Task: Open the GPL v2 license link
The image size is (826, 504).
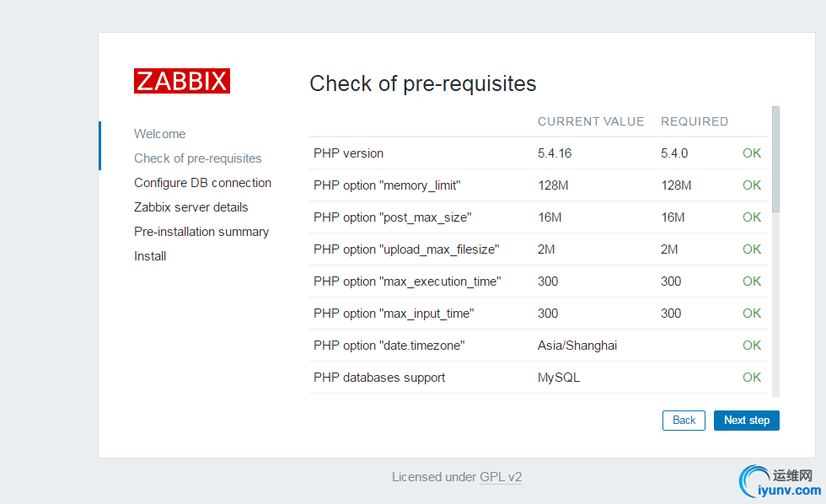Action: (501, 477)
